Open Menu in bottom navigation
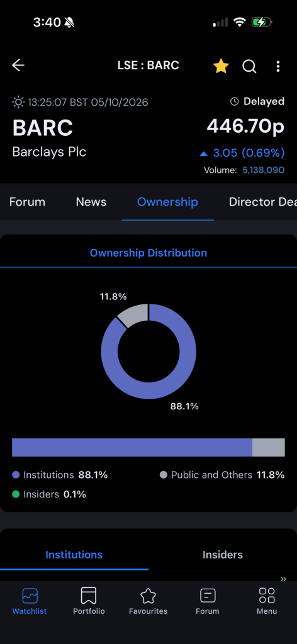Image resolution: width=297 pixels, height=644 pixels. (267, 601)
